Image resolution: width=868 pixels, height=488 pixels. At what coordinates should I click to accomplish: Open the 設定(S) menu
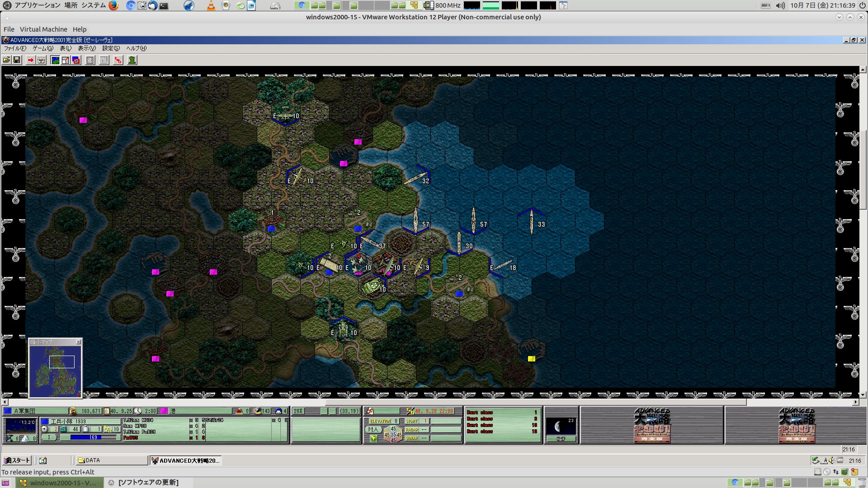point(111,48)
